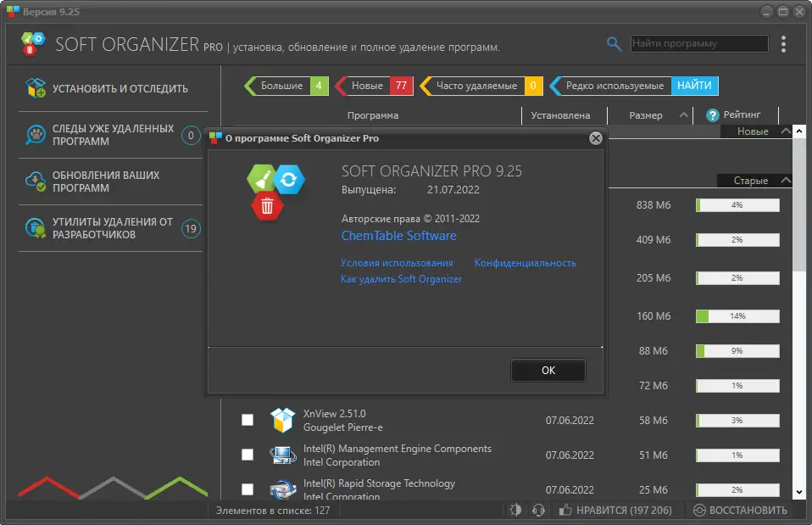Screen dimensions: 812x525
Task: Collapse the "Старые" group chevron
Action: 786,181
